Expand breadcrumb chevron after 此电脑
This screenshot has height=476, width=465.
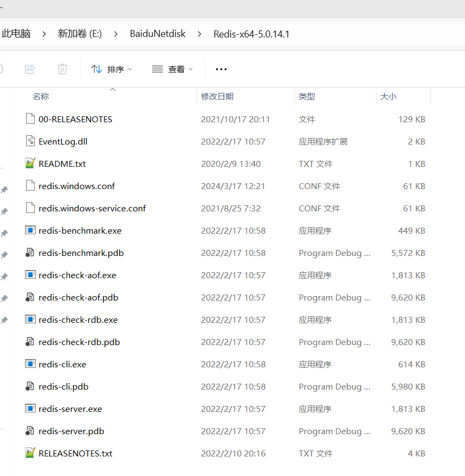[44, 34]
